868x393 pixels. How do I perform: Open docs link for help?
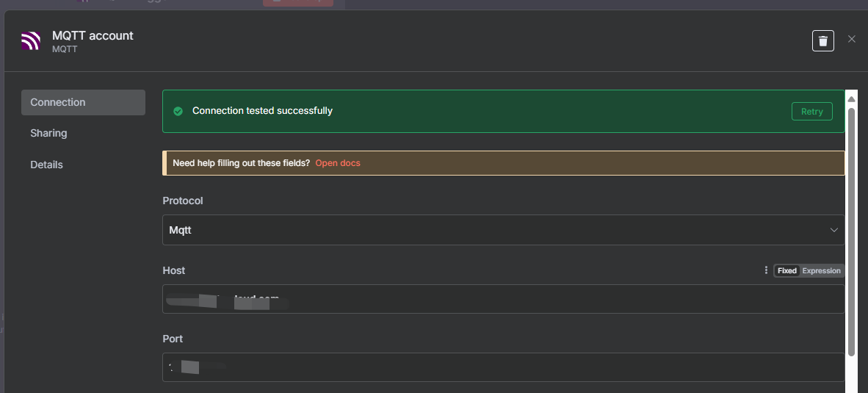pyautogui.click(x=338, y=163)
